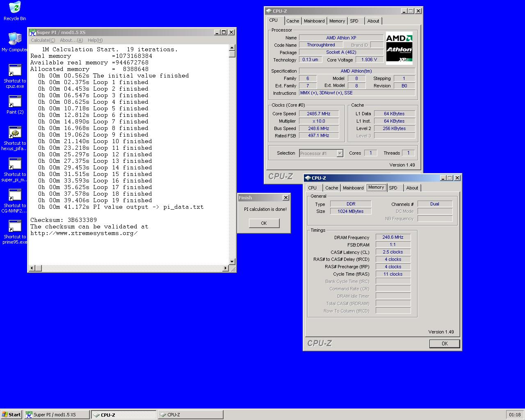The image size is (525, 420).
Task: Open the My Computer desktop icon
Action: coord(15,42)
